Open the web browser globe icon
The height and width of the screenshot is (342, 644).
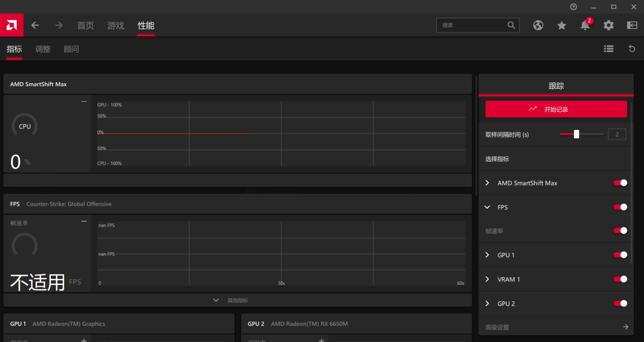538,25
